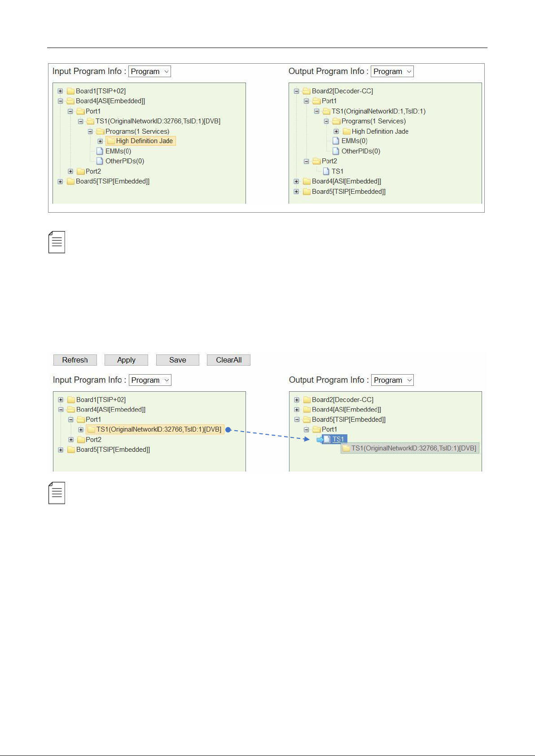Select High Definition Jade in upper input tree
Image resolution: width=535 pixels, height=756 pixels.
click(x=145, y=141)
